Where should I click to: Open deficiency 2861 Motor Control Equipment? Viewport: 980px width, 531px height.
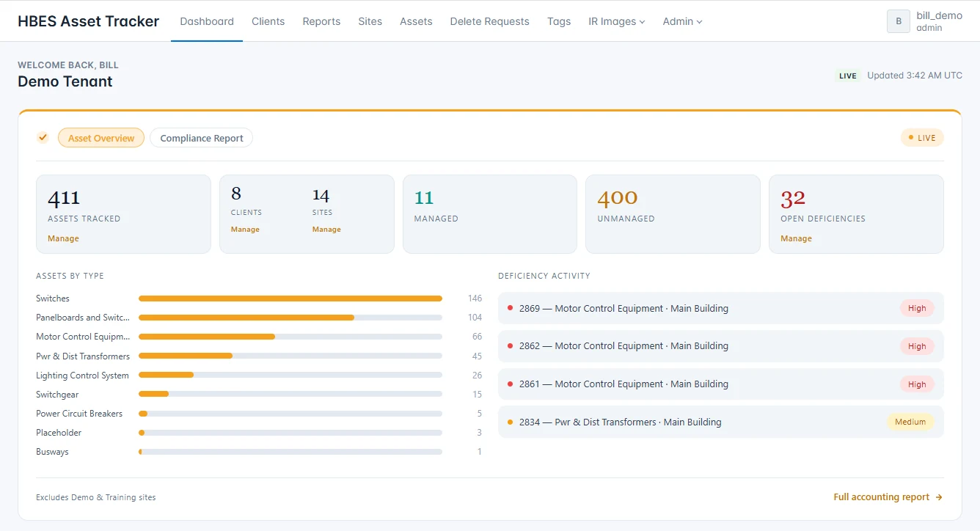coord(721,384)
